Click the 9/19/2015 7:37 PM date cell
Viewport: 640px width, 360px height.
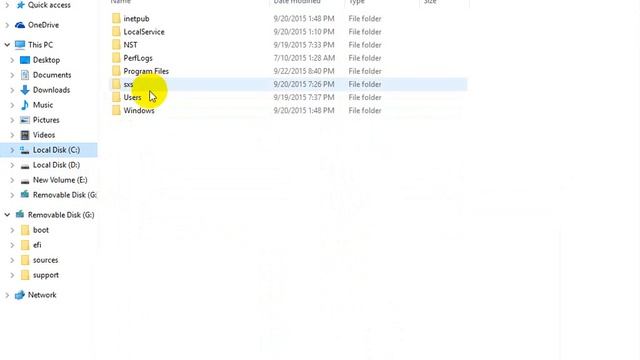point(304,97)
